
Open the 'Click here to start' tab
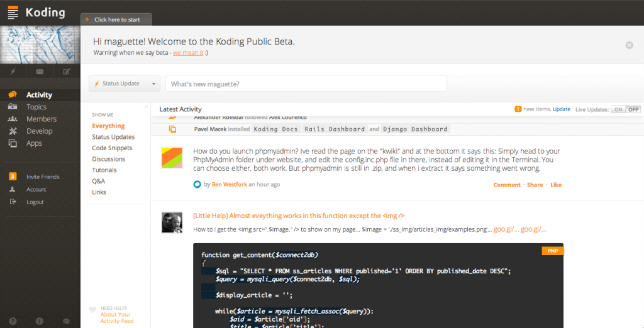pos(116,19)
